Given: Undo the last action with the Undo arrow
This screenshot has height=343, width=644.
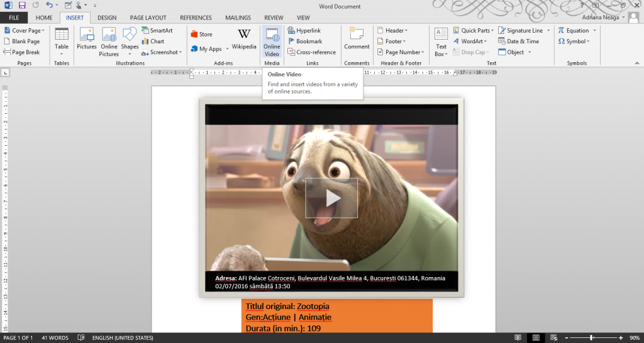Looking at the screenshot, I should pos(49,5).
